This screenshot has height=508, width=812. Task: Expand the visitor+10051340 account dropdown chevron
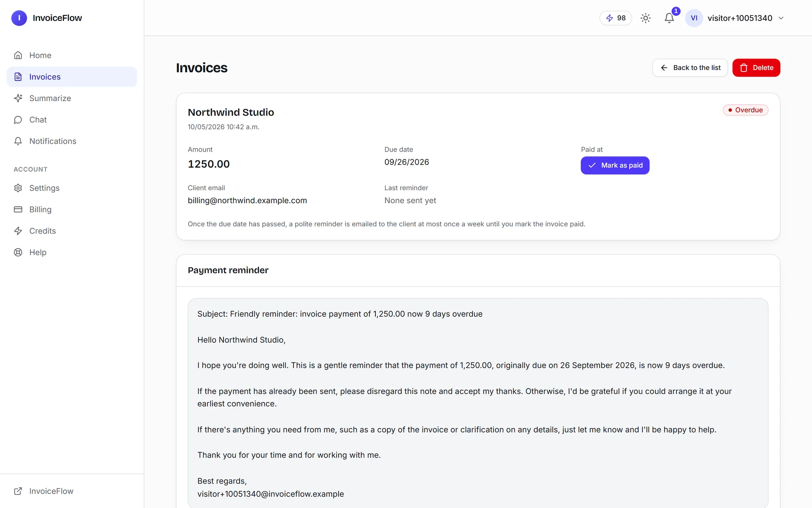pyautogui.click(x=781, y=18)
